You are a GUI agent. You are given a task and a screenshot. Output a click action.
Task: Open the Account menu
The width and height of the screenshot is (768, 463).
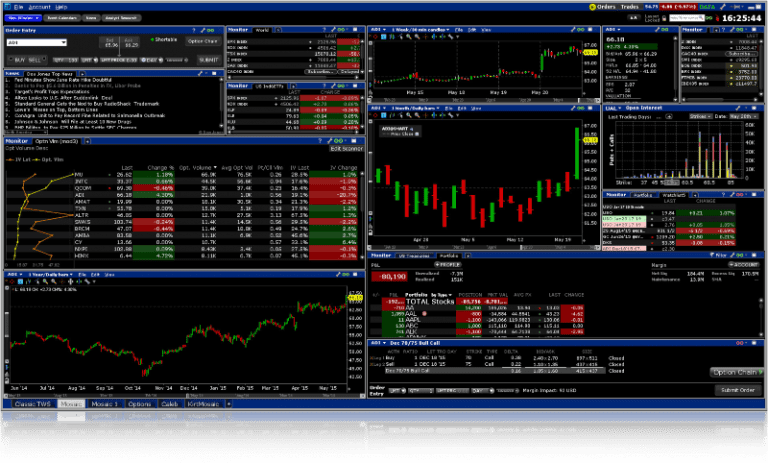click(x=39, y=7)
